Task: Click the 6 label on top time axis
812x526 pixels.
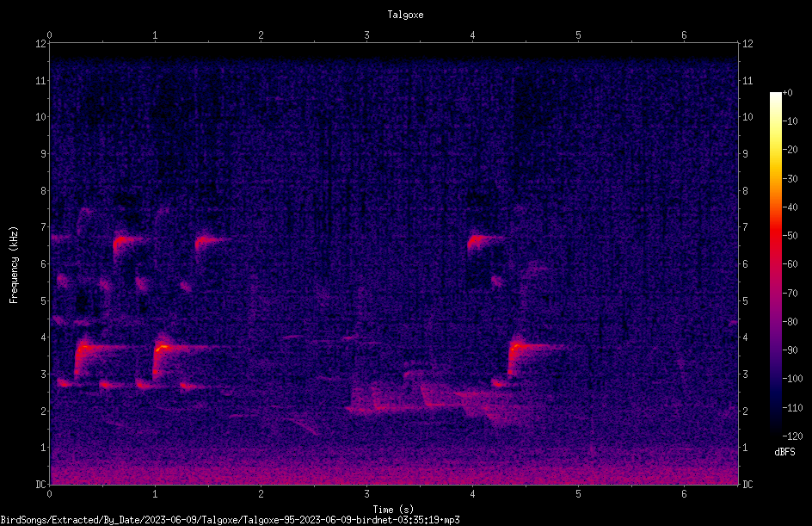Action: point(684,35)
